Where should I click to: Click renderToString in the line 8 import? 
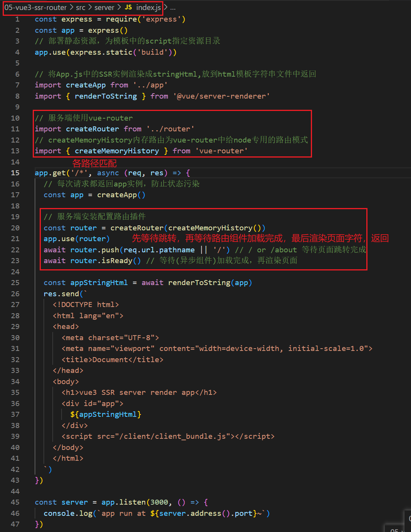point(106,96)
